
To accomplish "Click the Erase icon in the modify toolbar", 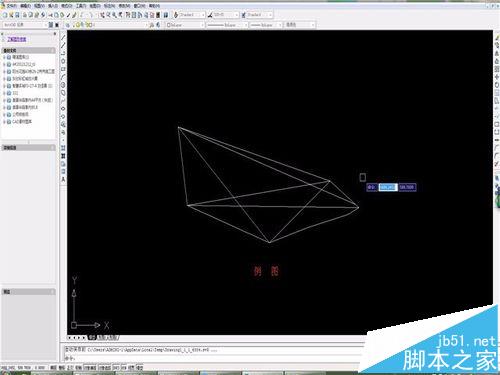I will [x=497, y=37].
